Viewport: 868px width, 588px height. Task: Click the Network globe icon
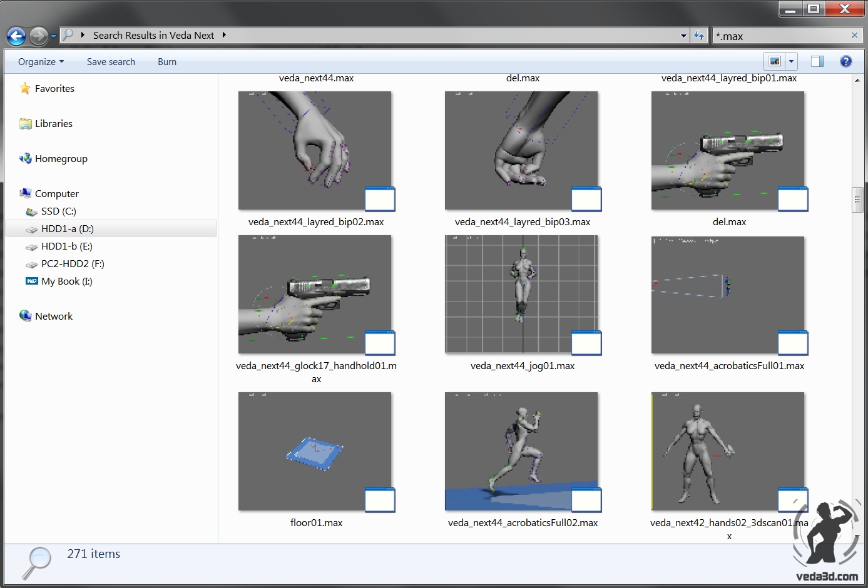pos(26,315)
